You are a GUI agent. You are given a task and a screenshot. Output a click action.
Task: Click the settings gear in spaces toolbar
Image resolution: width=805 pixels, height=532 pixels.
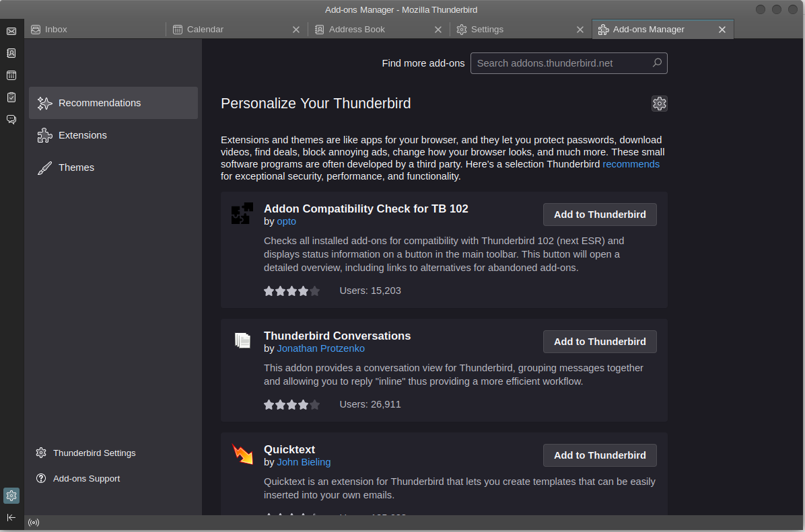(x=11, y=496)
